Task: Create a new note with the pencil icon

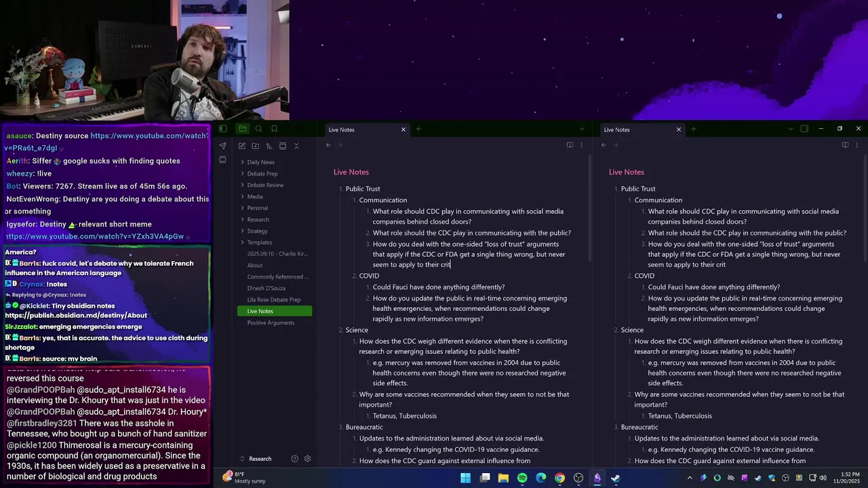Action: [242, 146]
